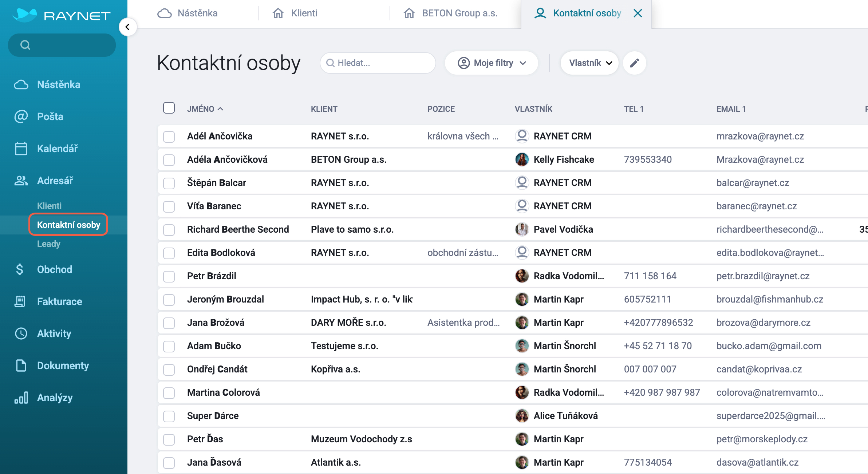This screenshot has width=868, height=474.
Task: Click Alice Tuňáková owner avatar
Action: (x=522, y=416)
